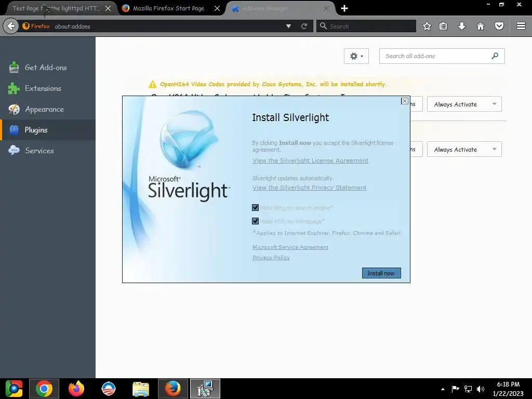The image size is (532, 399).
Task: Close the Mozilla Firefox Start Page tab
Action: tap(217, 8)
